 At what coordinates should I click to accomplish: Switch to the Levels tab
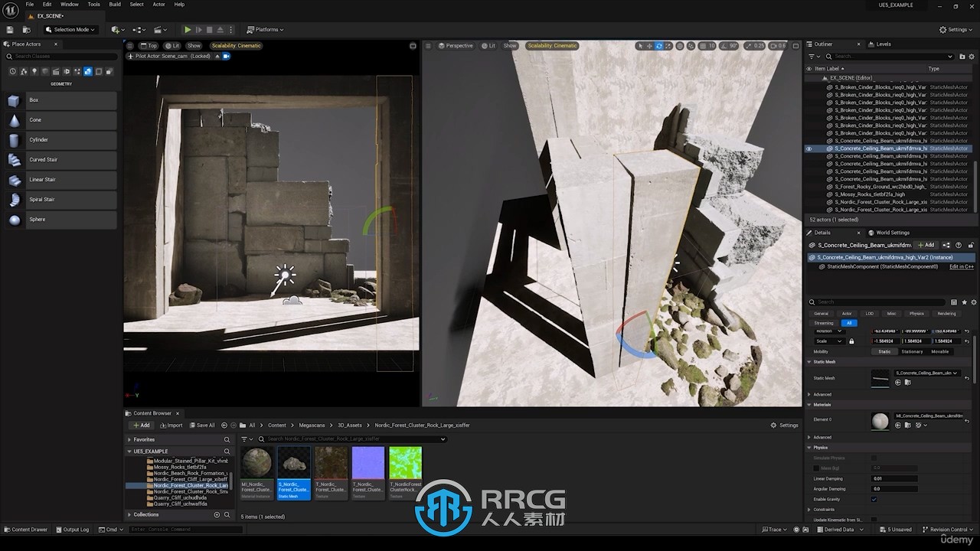[x=880, y=44]
